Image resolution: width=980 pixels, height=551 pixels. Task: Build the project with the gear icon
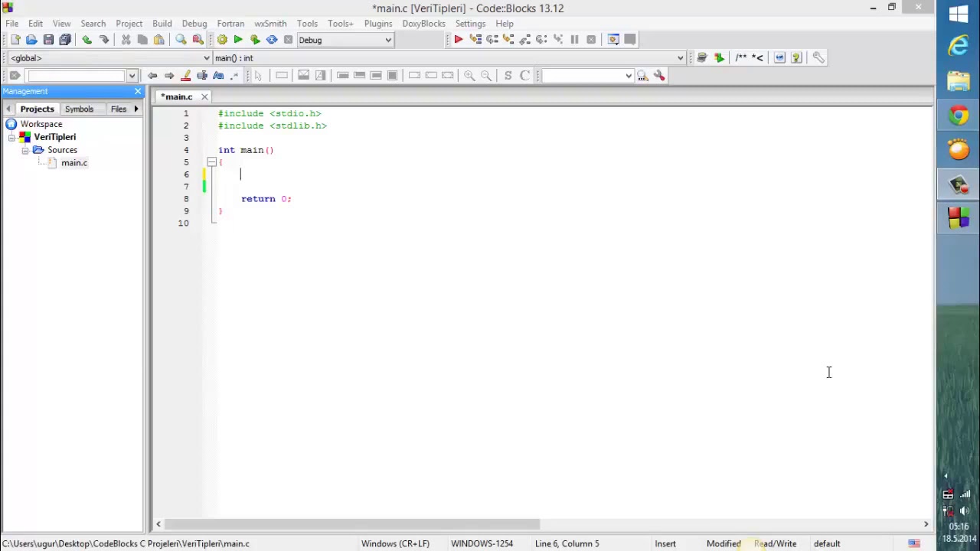point(222,40)
